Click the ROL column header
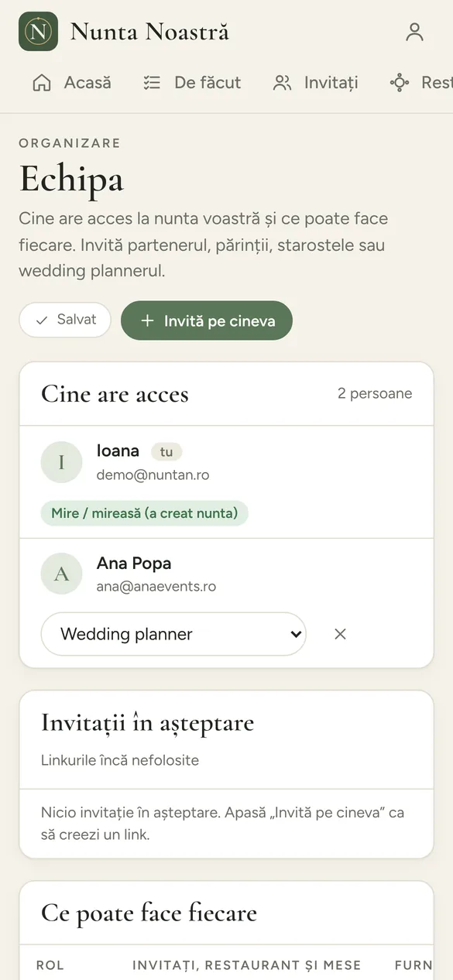Viewport: 453px width, 980px height. click(50, 965)
